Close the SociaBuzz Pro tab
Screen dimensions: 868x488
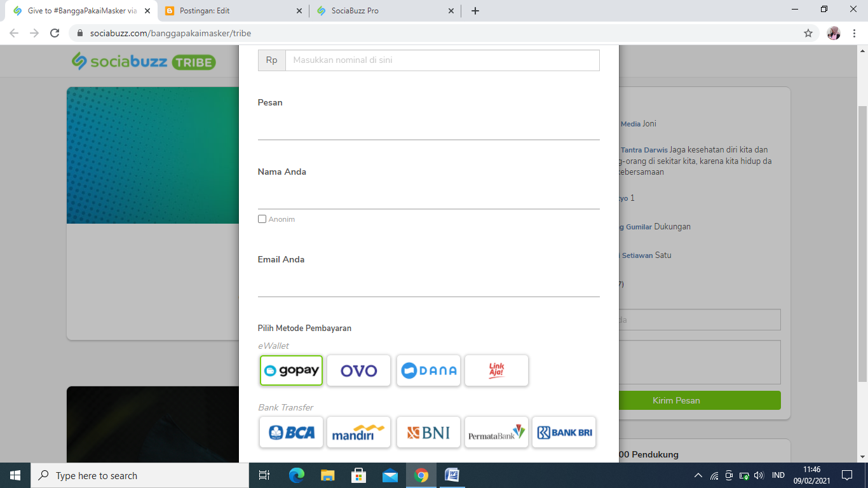pyautogui.click(x=451, y=11)
